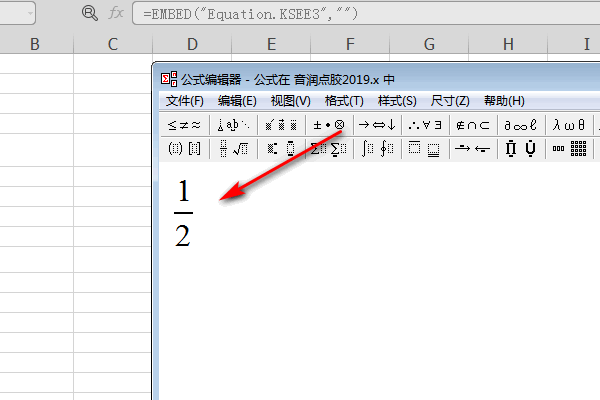Open the set theory symbols palette (∉∩⊂)
The width and height of the screenshot is (600, 400).
click(x=473, y=125)
